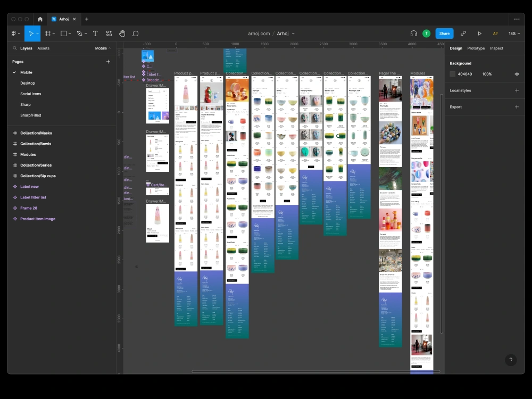Add an export setting with plus
This screenshot has height=399, width=532.
[x=517, y=106]
